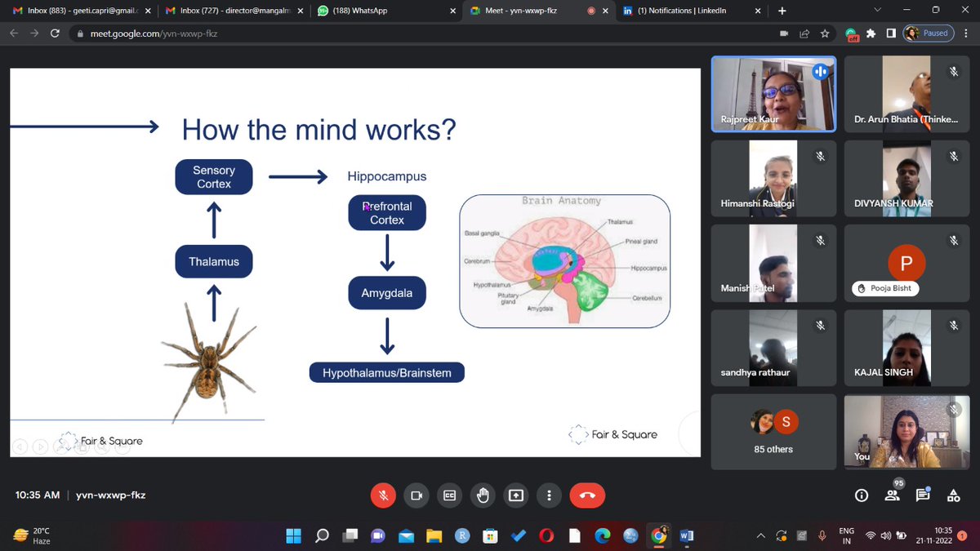Screen dimensions: 980x551
Task: Show hidden system tray icons
Action: [761, 535]
